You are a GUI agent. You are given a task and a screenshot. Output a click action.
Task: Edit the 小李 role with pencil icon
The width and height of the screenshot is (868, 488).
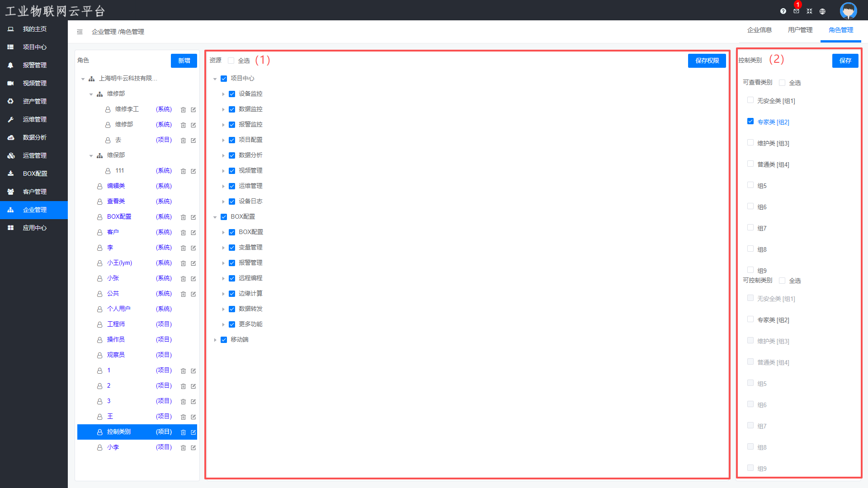[x=193, y=448]
